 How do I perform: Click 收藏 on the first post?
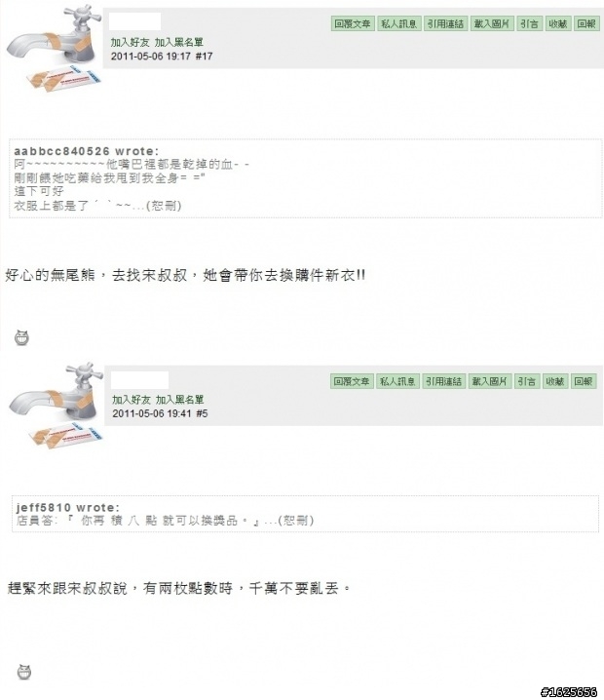[x=557, y=23]
